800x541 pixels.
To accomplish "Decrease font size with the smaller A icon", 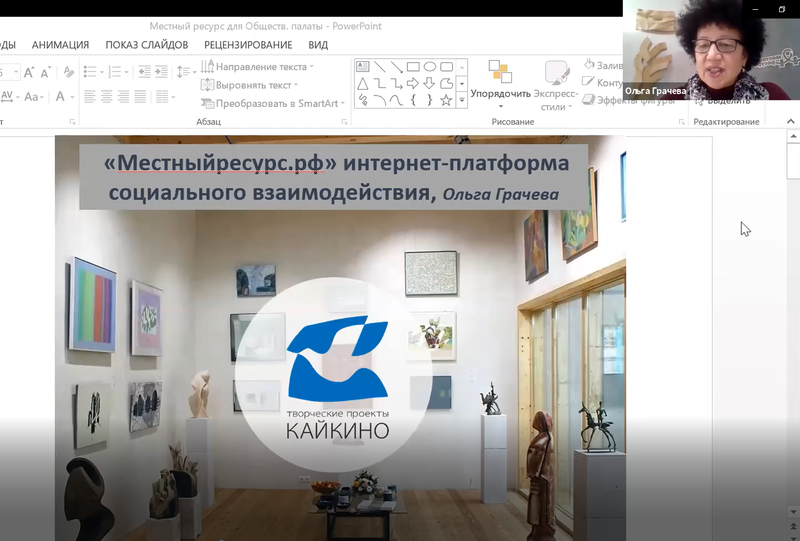I will point(46,72).
